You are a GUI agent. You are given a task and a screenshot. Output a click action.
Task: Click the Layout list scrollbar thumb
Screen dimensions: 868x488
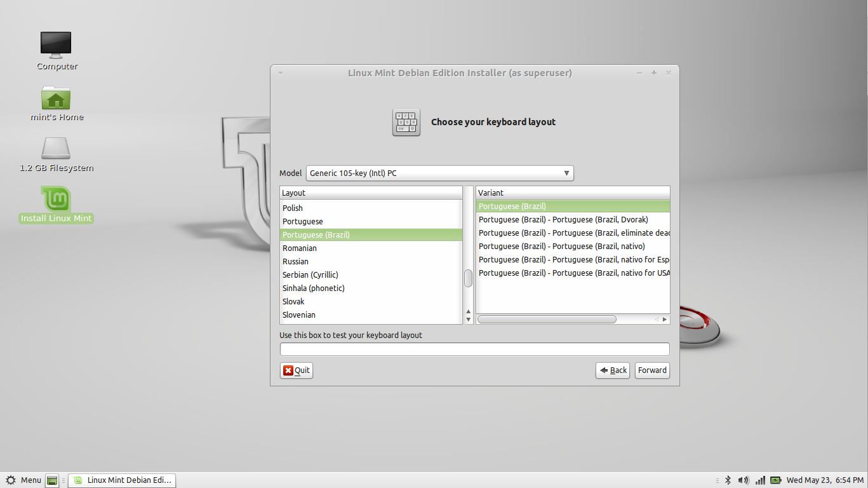[469, 278]
